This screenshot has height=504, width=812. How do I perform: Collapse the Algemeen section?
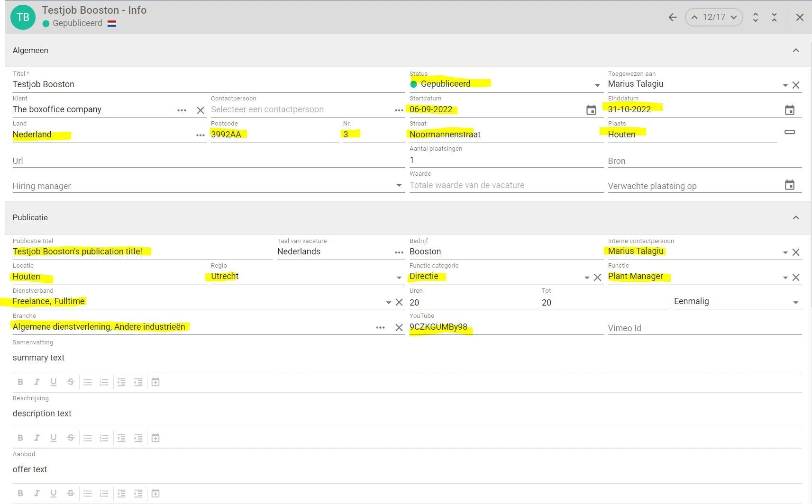pyautogui.click(x=795, y=50)
